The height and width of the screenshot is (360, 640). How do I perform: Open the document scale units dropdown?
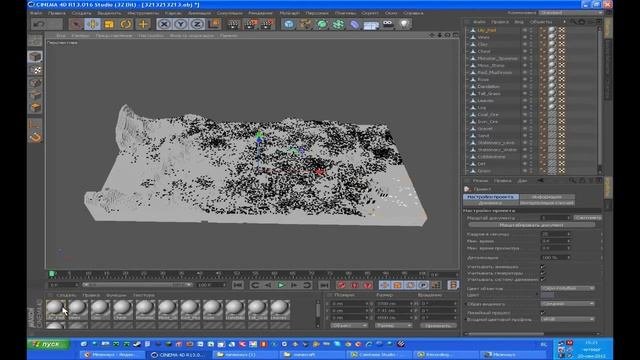tap(587, 218)
